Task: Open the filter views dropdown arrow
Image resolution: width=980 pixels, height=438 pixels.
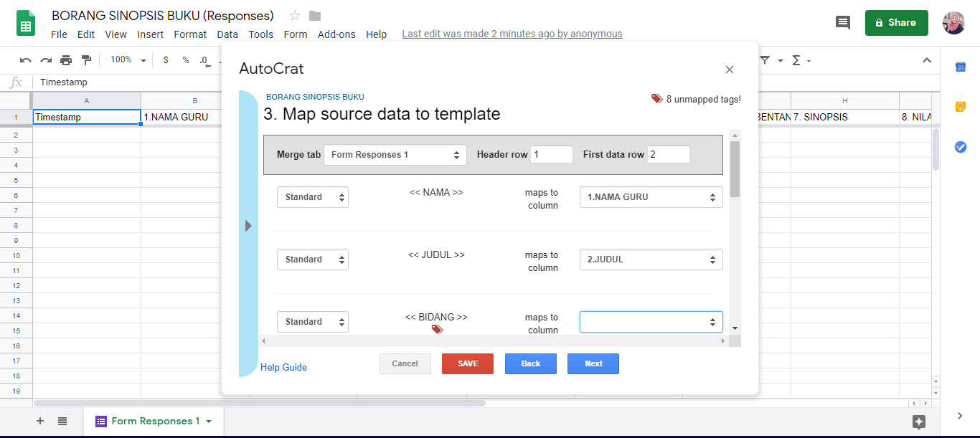Action: tap(781, 61)
